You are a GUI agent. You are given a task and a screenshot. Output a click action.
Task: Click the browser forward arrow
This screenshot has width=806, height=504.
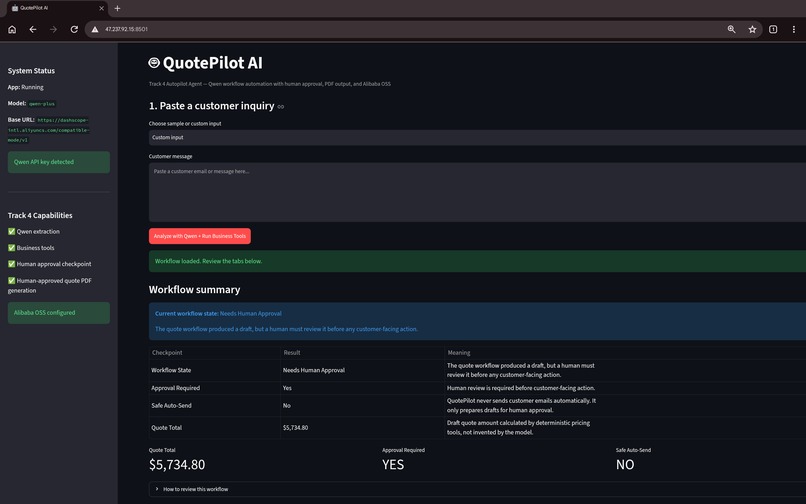click(53, 29)
